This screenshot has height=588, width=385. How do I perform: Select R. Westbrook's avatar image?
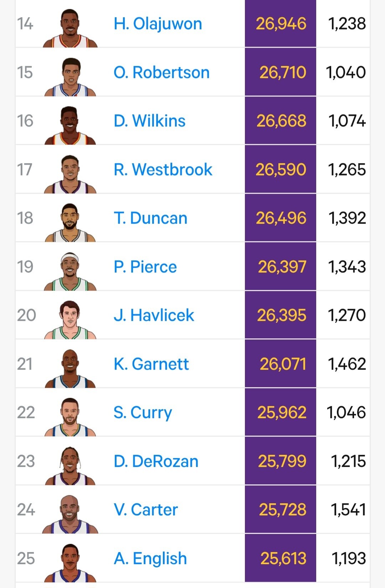pyautogui.click(x=70, y=174)
